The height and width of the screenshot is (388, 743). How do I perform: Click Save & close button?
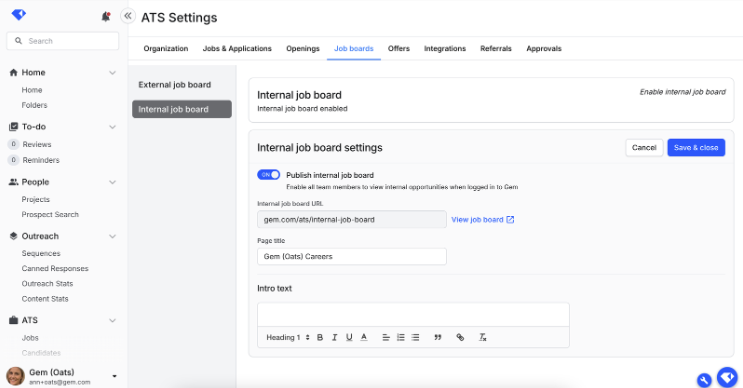(696, 147)
